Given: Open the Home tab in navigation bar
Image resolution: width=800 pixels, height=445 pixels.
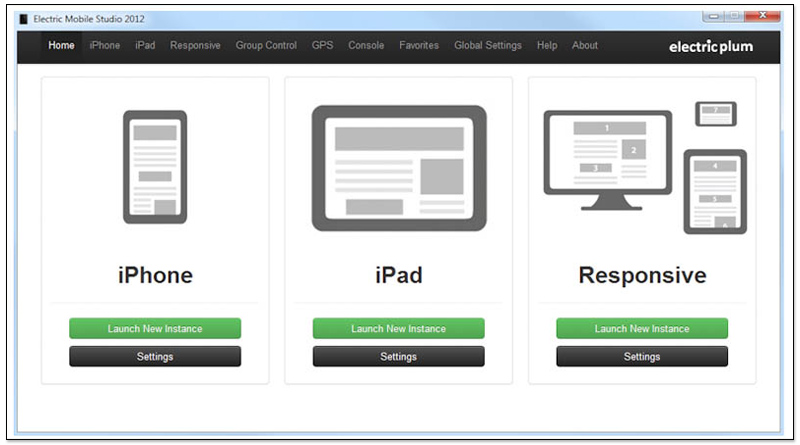Looking at the screenshot, I should (x=61, y=45).
